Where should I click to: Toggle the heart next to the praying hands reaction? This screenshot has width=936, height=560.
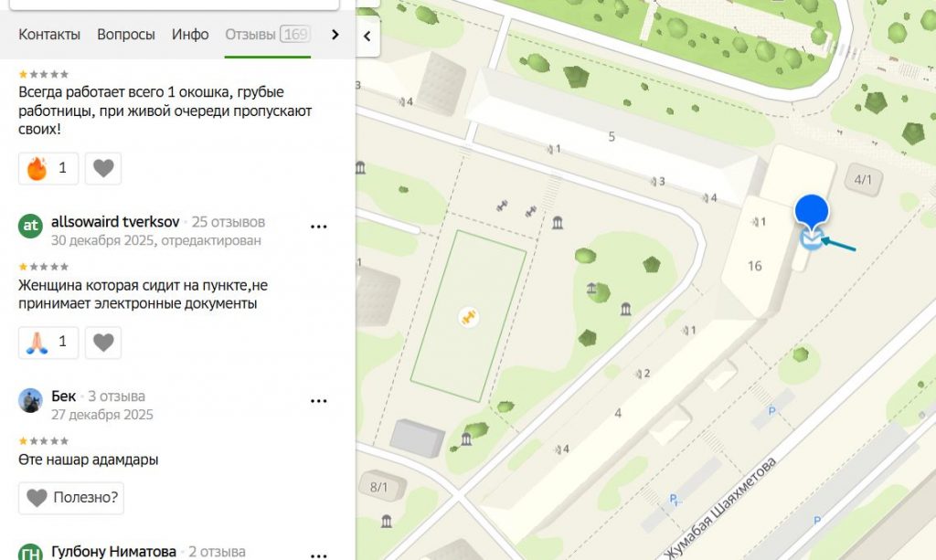click(103, 342)
